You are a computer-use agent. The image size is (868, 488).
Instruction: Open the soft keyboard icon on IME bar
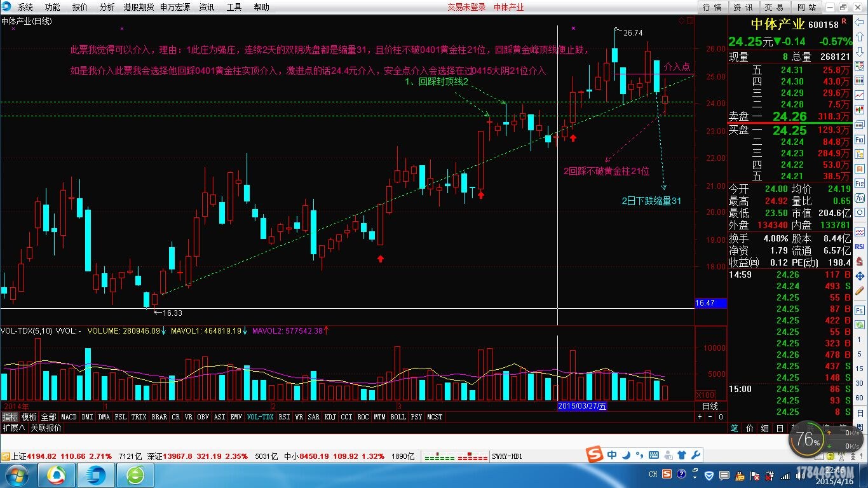pyautogui.click(x=654, y=455)
